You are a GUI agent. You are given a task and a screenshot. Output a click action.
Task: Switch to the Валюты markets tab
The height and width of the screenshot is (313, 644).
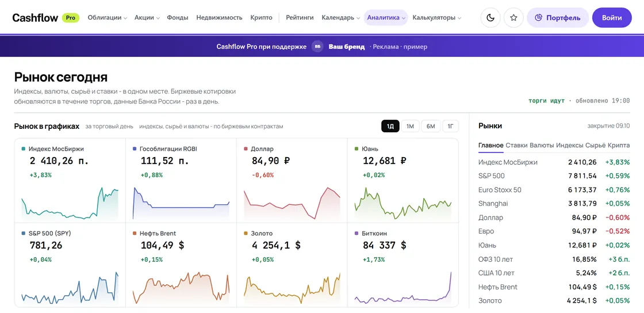542,146
